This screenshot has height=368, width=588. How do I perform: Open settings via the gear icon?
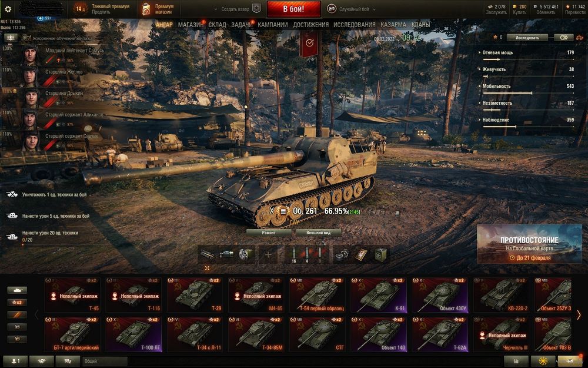(8, 9)
